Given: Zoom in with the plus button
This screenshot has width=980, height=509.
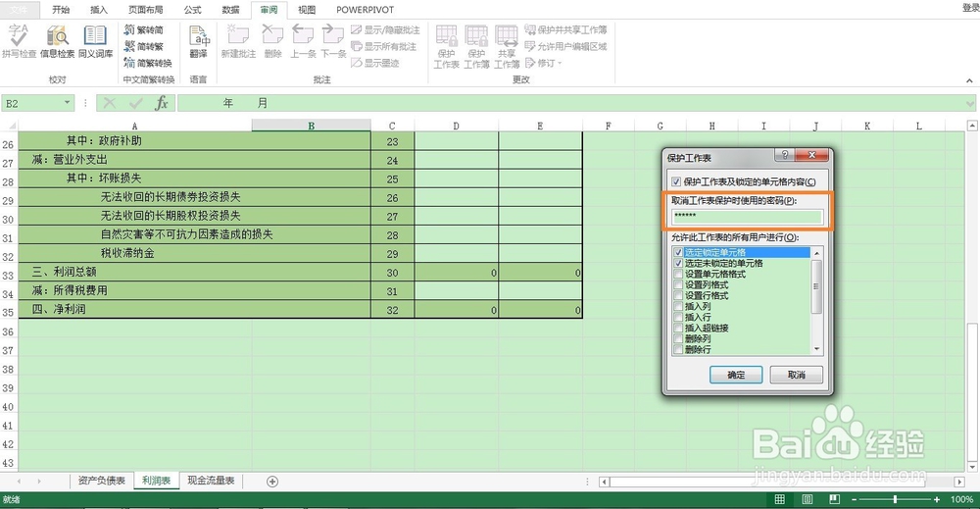Looking at the screenshot, I should 936,499.
